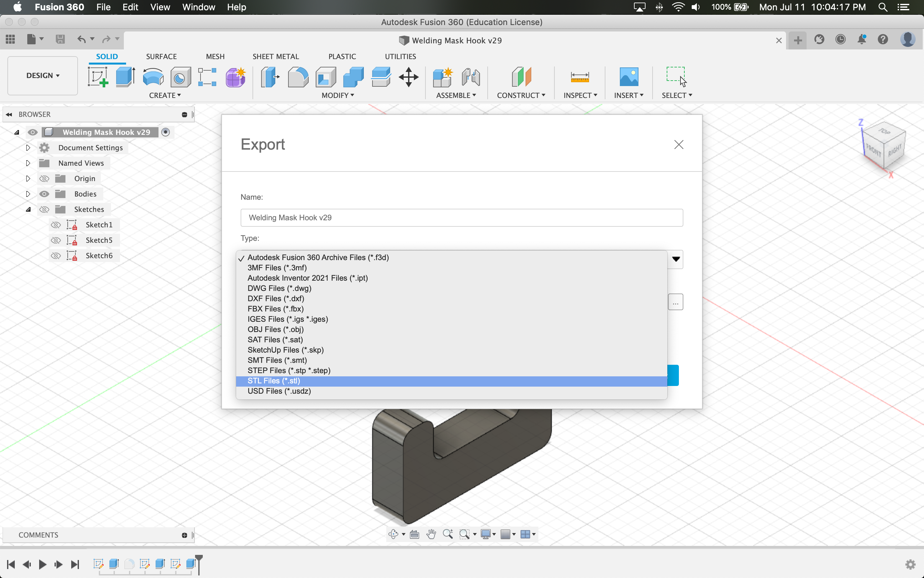Select the Insert Image icon
The width and height of the screenshot is (924, 578).
click(629, 77)
